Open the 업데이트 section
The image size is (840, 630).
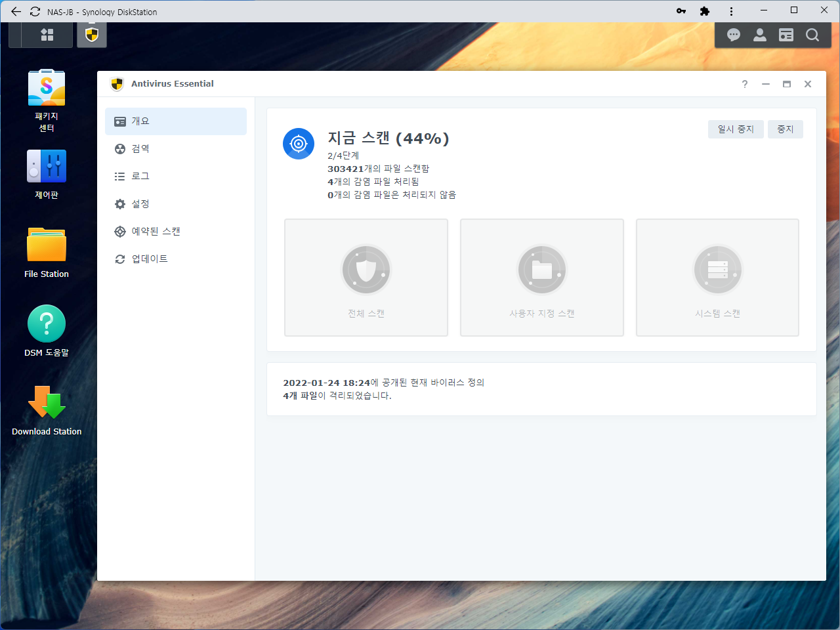coord(176,259)
